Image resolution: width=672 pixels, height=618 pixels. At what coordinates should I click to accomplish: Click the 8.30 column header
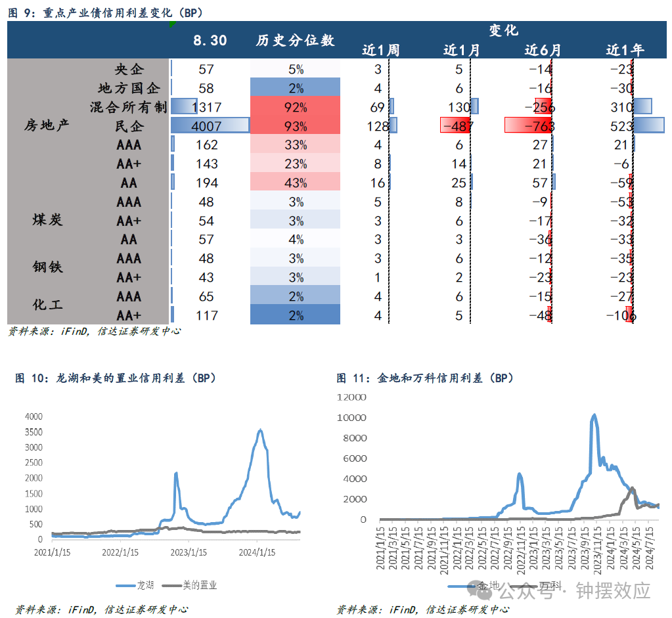(x=210, y=40)
